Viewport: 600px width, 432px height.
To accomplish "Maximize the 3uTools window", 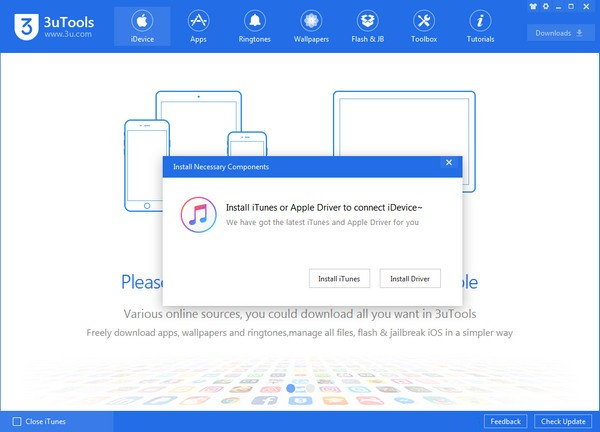I will (571, 6).
